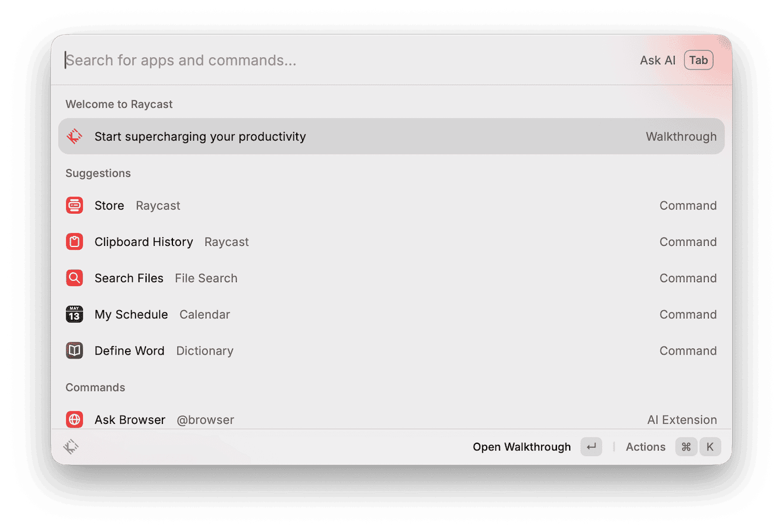Viewport: 783px width, 532px height.
Task: Click Command label in Store row
Action: point(688,206)
